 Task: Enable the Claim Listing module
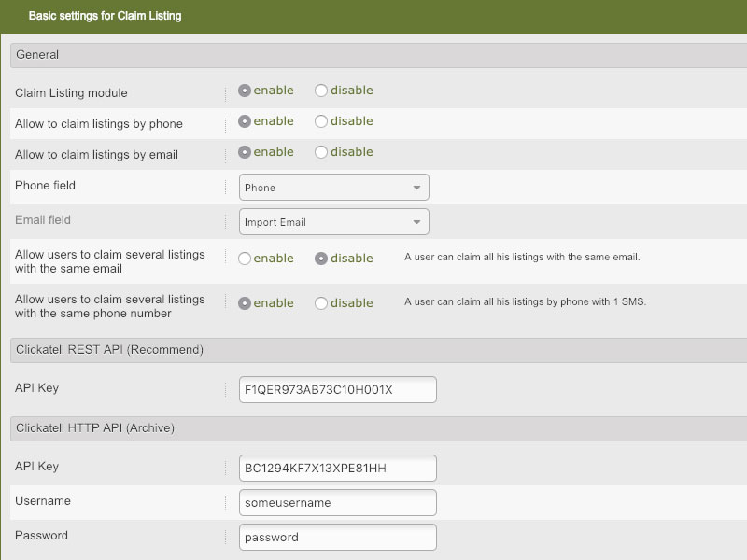point(246,91)
